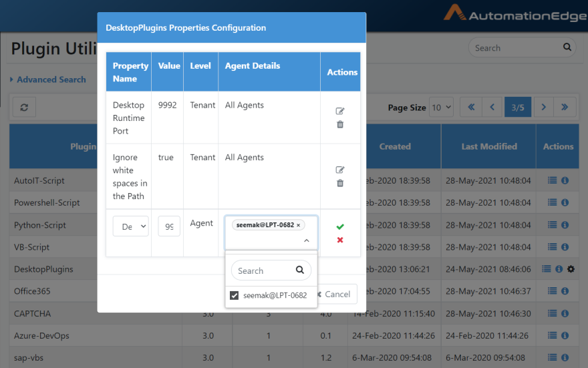
Task: Click the Created column header
Action: [x=395, y=146]
